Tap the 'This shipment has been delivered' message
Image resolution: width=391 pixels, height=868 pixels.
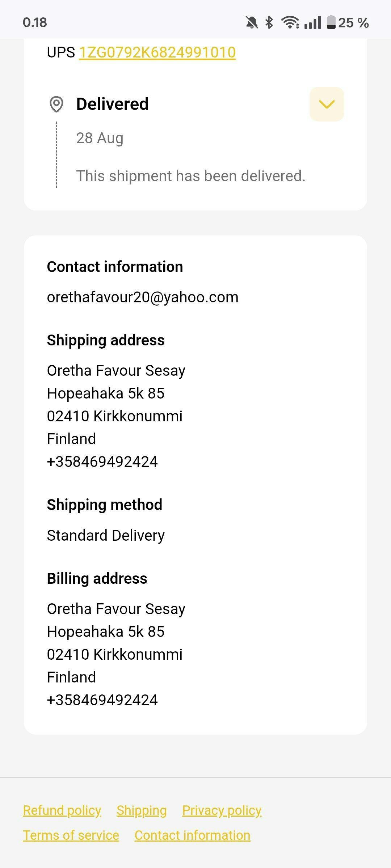pyautogui.click(x=191, y=176)
